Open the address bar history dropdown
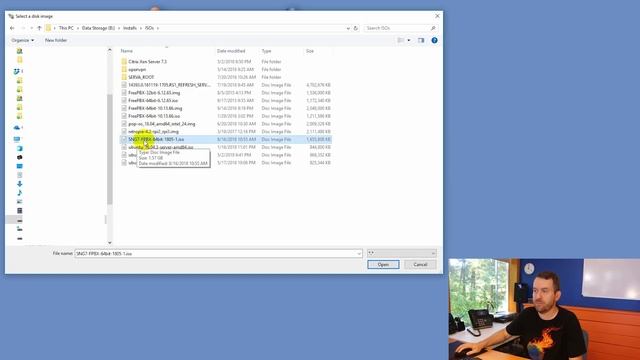This screenshot has height=360, width=640. (348, 28)
